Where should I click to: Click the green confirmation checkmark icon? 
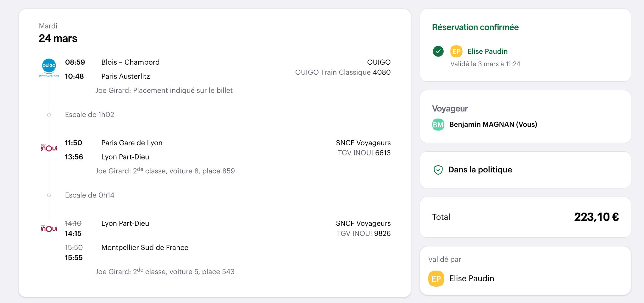(x=438, y=51)
